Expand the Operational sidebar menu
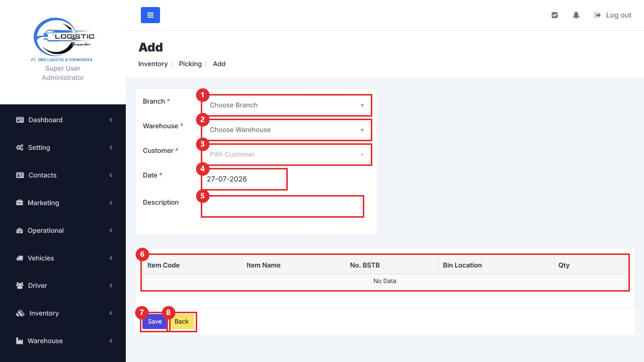644x362 pixels. pyautogui.click(x=63, y=230)
